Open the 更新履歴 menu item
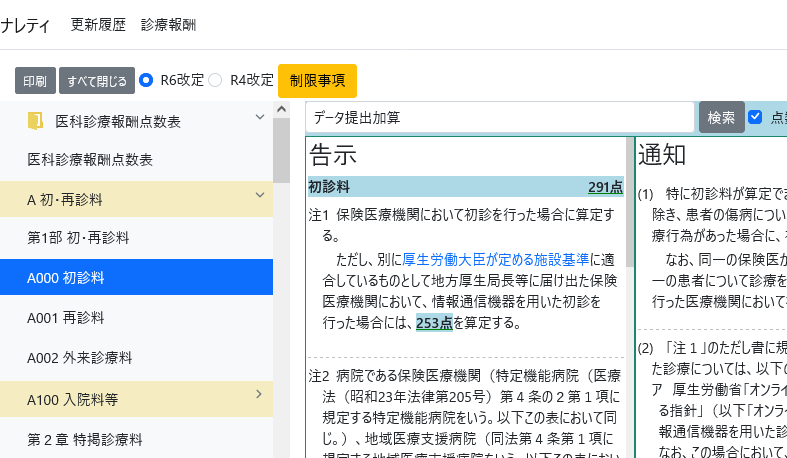 [98, 25]
